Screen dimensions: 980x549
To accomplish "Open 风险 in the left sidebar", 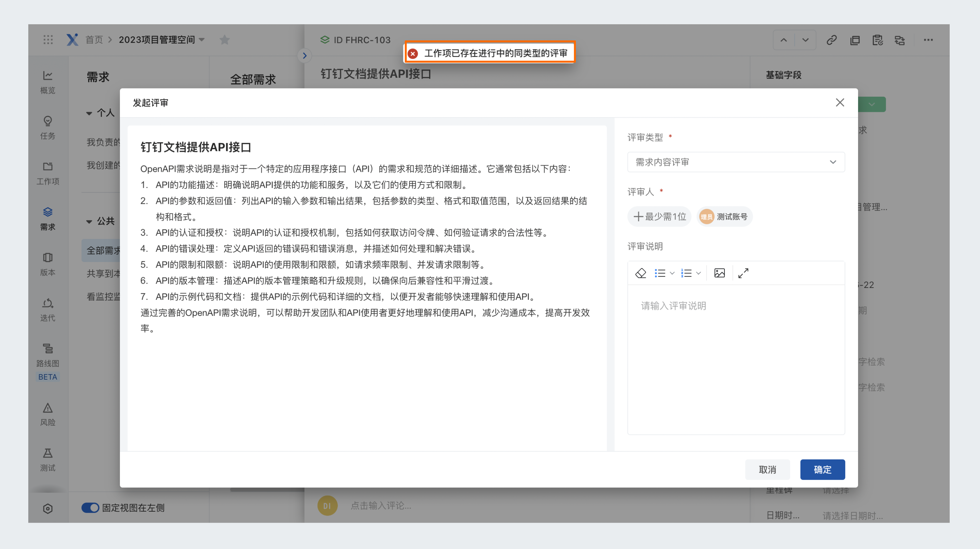I will (47, 415).
